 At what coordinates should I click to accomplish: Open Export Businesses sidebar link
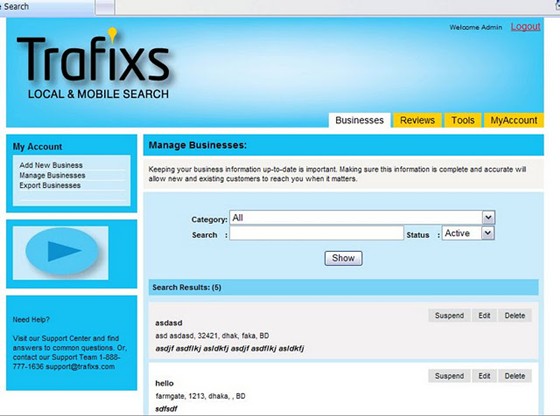click(50, 185)
